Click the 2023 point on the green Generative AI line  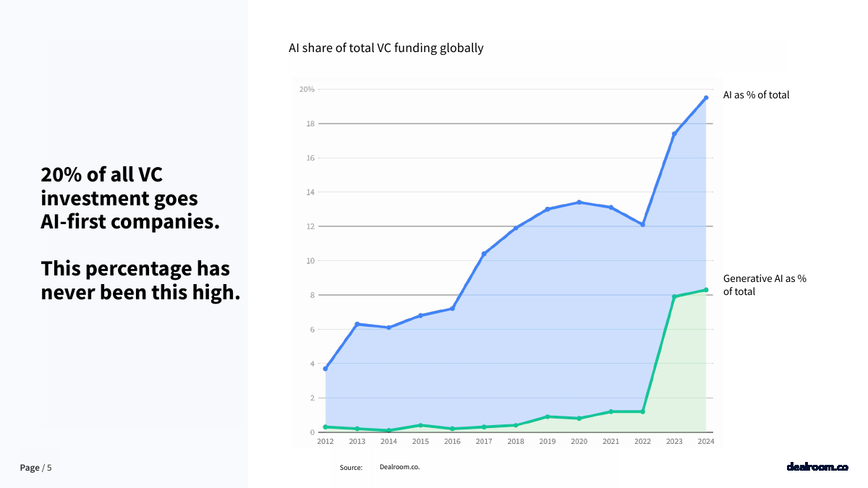click(x=674, y=296)
